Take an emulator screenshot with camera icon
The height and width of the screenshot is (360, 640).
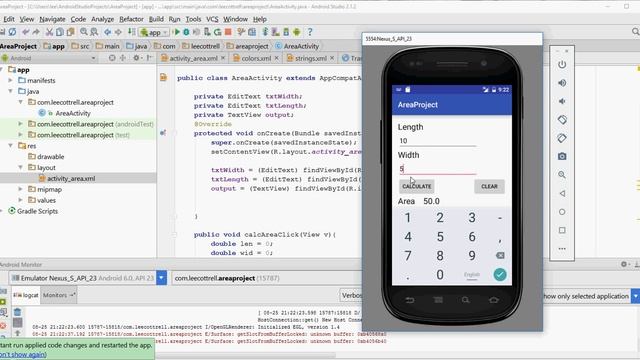(x=562, y=156)
